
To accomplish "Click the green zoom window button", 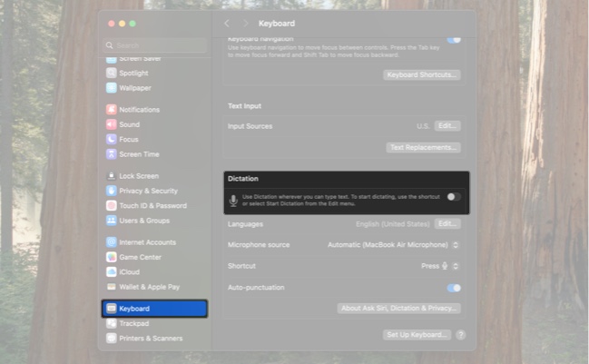I will (x=133, y=24).
